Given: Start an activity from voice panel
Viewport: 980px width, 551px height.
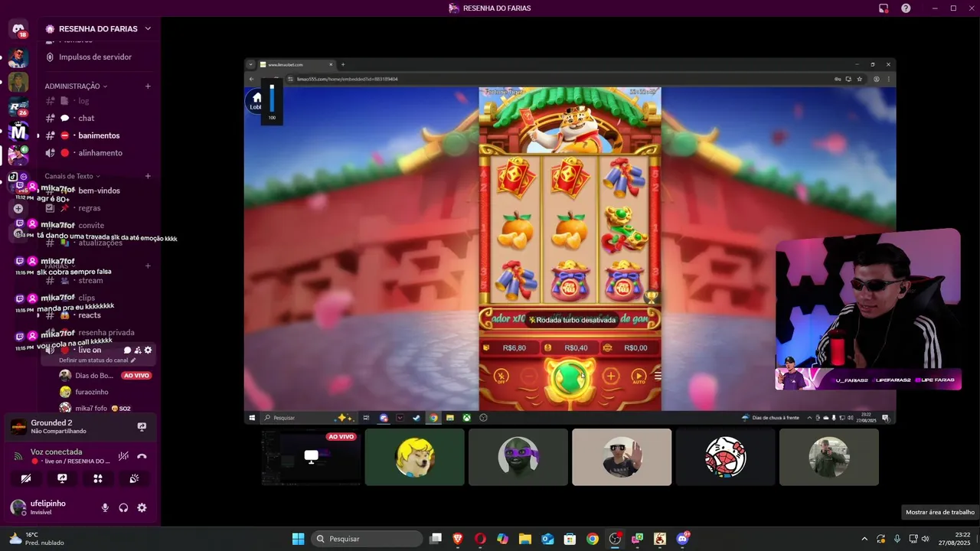Looking at the screenshot, I should coord(98,478).
